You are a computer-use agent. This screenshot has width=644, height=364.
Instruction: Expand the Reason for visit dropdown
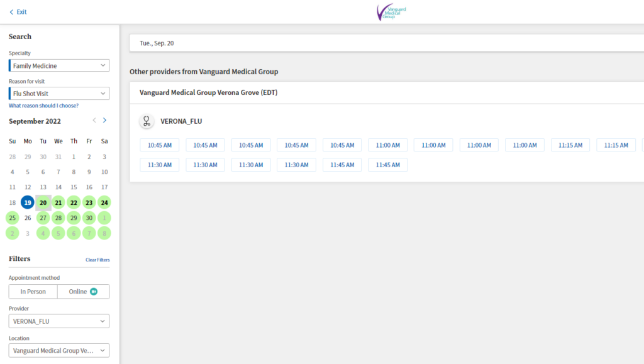coord(59,94)
